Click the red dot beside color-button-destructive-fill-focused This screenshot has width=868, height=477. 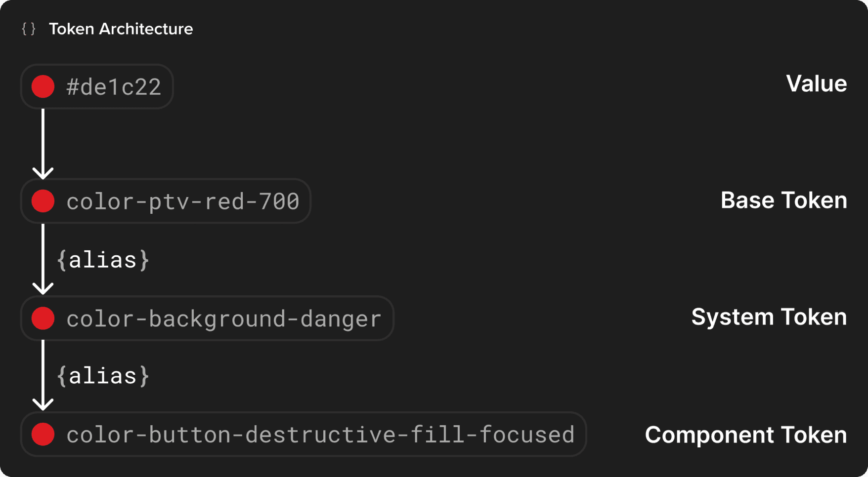coord(43,435)
